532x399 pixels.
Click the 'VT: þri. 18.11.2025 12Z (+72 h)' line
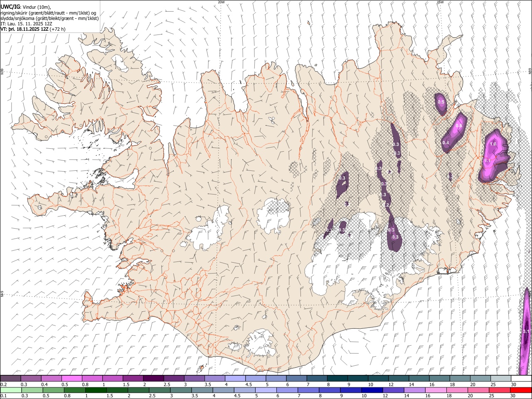pos(33,29)
